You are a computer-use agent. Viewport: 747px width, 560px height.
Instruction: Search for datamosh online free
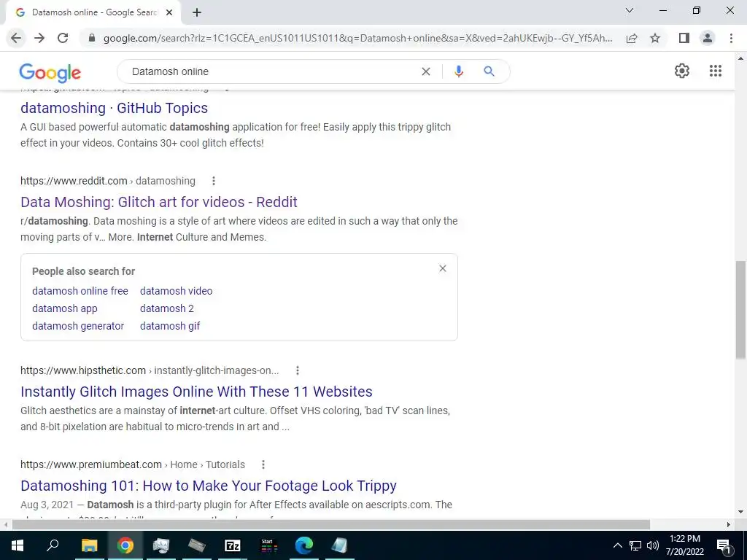(x=80, y=291)
